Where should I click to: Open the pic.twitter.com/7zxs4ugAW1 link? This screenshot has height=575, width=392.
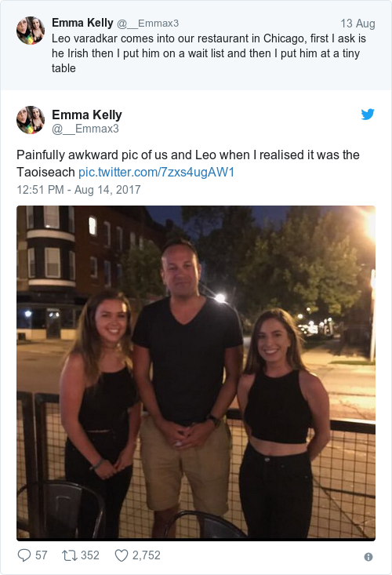[157, 172]
